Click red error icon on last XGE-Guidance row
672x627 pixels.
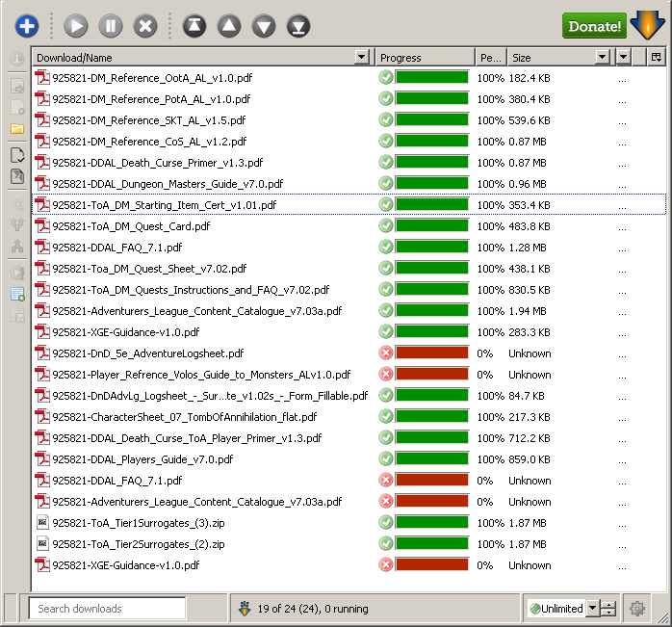(386, 564)
